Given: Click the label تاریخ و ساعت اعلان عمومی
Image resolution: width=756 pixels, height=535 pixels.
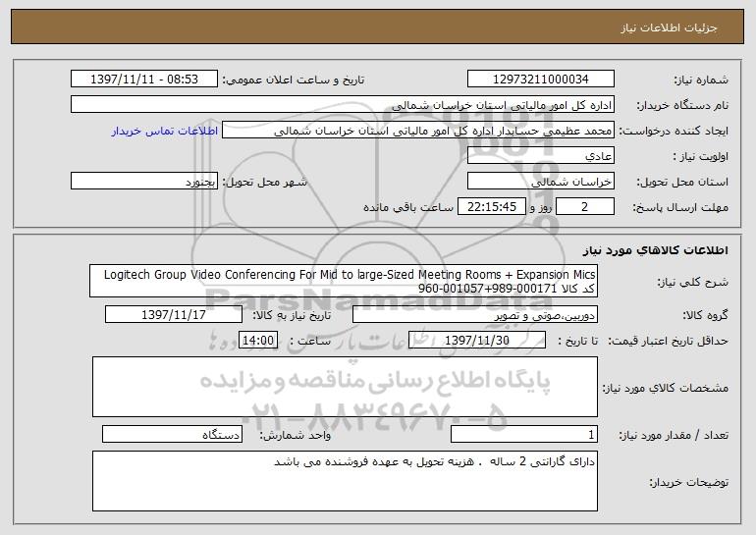Looking at the screenshot, I should click(294, 80).
